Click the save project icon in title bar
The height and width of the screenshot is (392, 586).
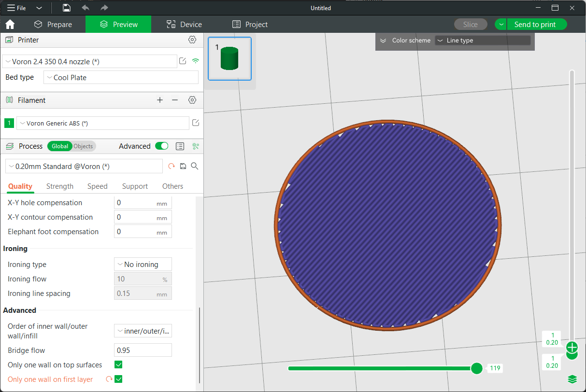67,8
